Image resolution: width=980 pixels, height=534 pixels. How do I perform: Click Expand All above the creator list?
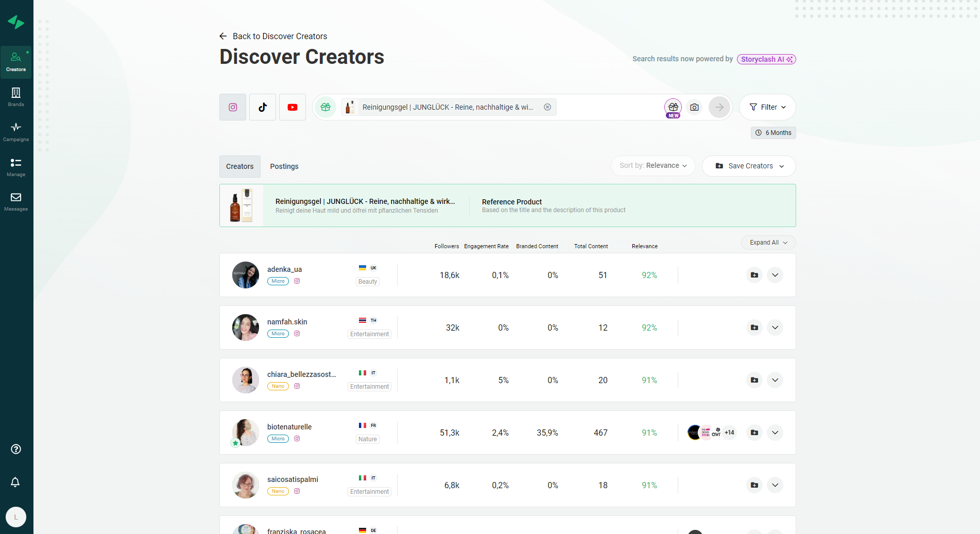coord(768,242)
